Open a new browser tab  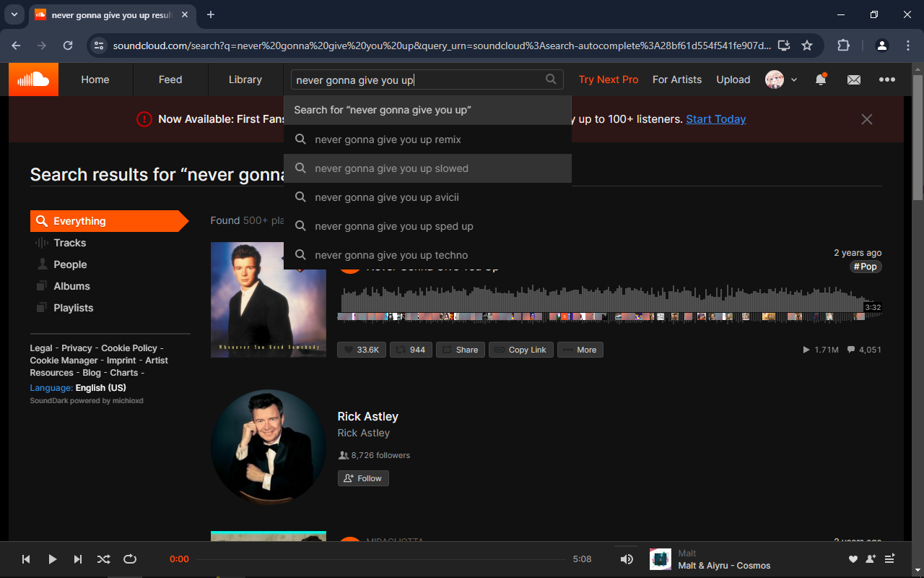[x=211, y=14]
